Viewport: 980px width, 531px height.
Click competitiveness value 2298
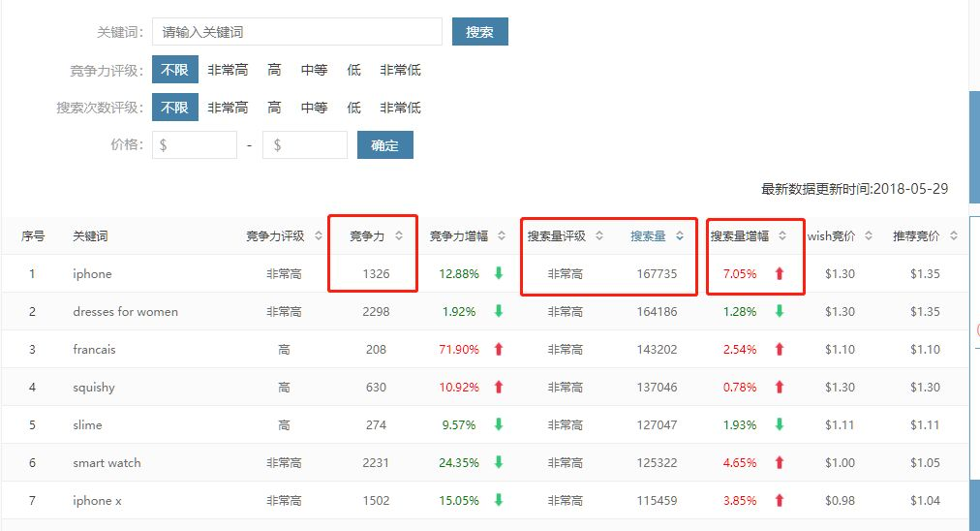point(377,311)
